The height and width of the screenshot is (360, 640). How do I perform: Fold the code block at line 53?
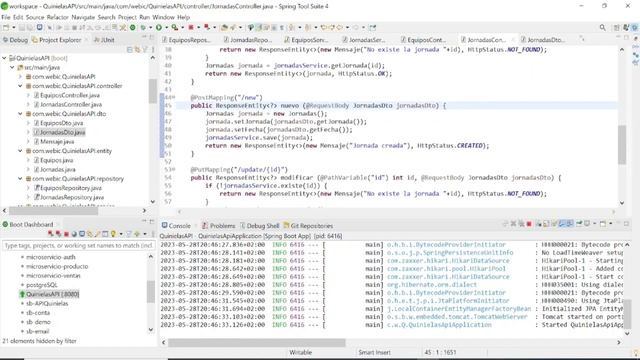tap(173, 169)
